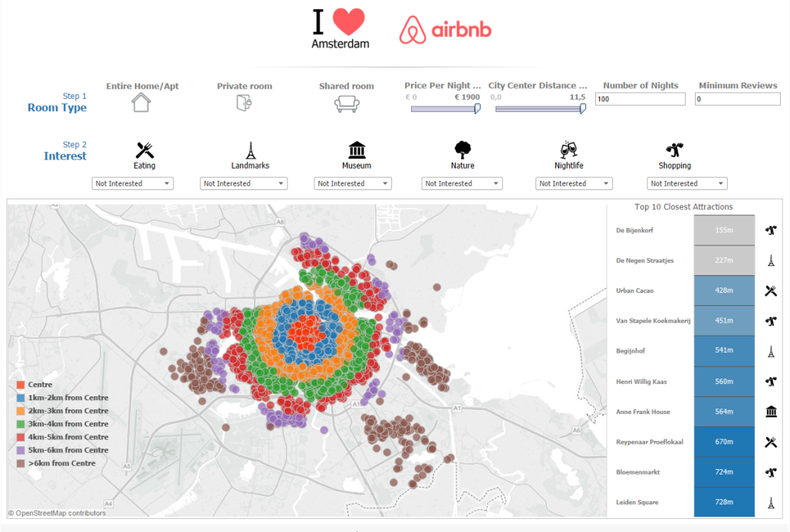Click the 1km-2km from Centre legend swatch

21,398
